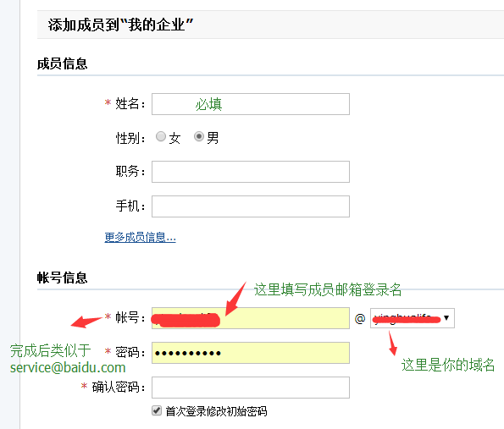Open the domain dropdown after @
Image resolution: width=504 pixels, height=429 pixels.
pos(413,318)
